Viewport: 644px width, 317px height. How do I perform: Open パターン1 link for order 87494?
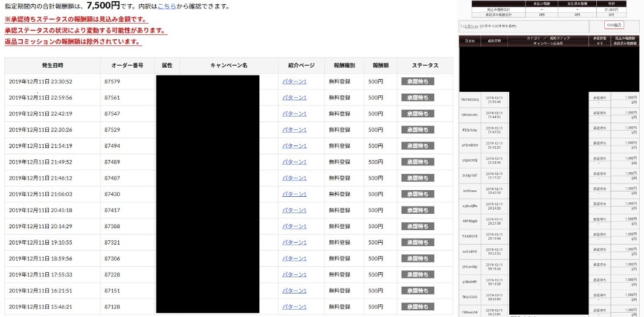pos(294,146)
